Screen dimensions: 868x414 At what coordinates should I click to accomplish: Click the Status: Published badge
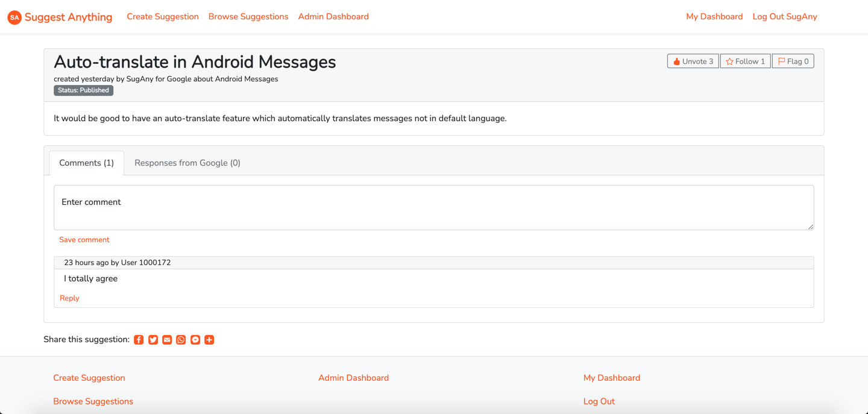(x=84, y=90)
